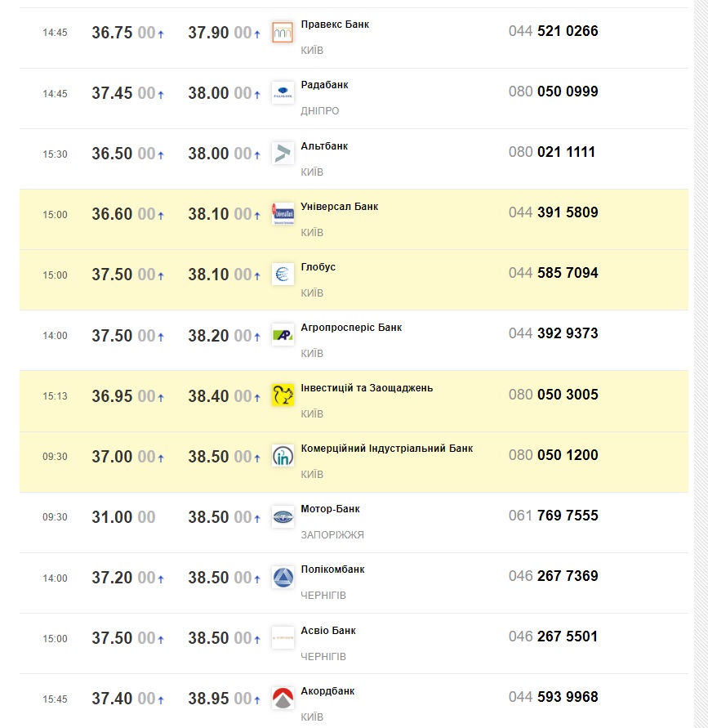Click the Правекс Банк logo icon
Viewport: 708px width, 728px height.
pyautogui.click(x=283, y=33)
